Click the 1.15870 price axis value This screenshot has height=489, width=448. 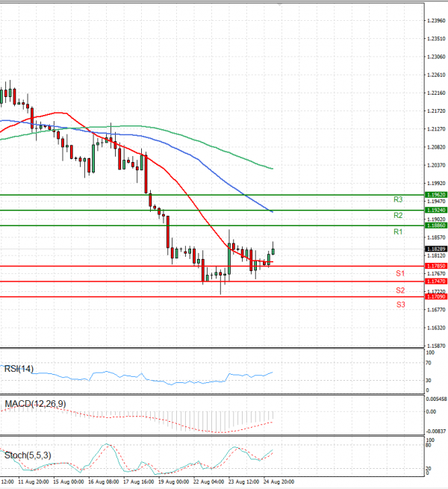pos(436,346)
